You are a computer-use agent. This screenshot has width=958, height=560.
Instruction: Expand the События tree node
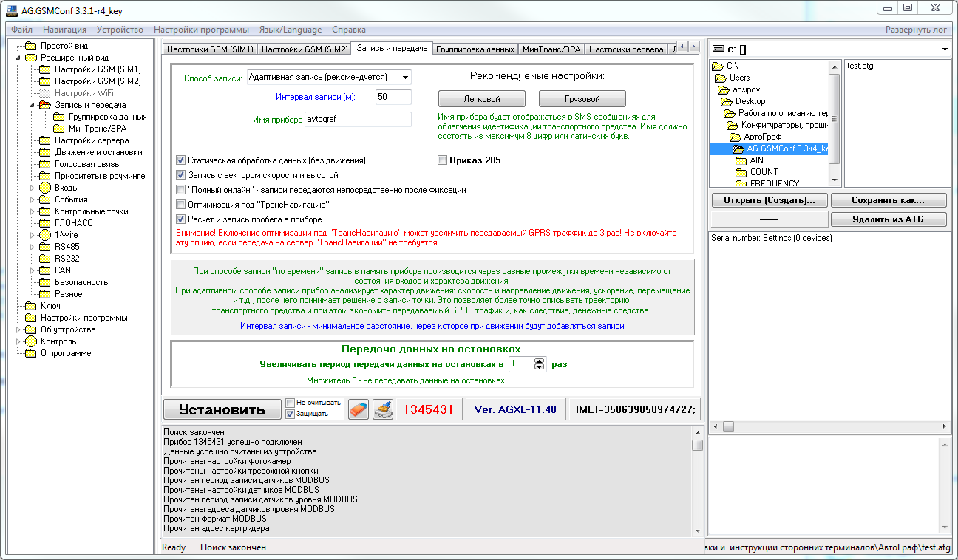pyautogui.click(x=32, y=199)
